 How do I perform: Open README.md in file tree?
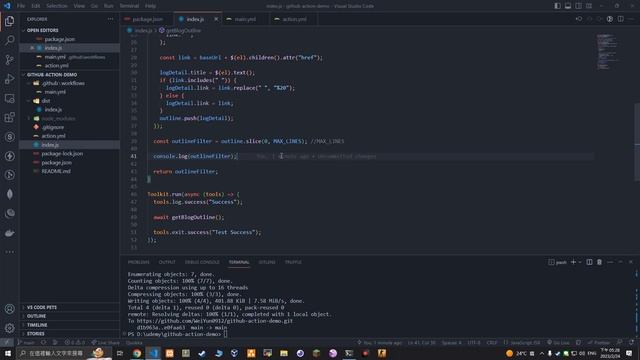(56, 171)
